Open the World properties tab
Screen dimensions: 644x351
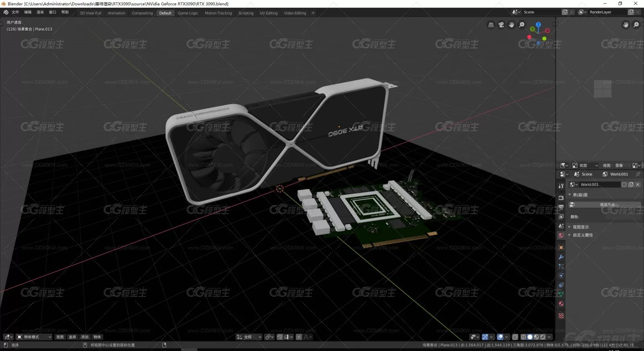coord(561,236)
